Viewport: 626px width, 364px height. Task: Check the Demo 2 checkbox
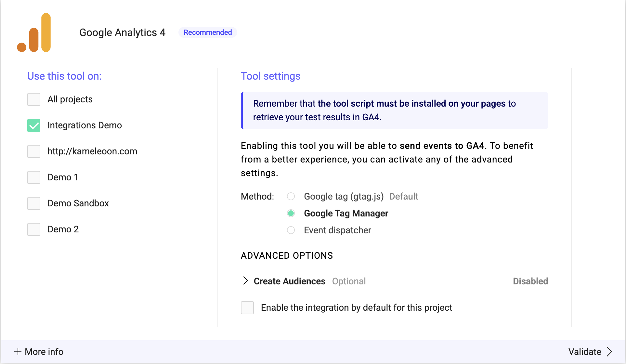click(x=34, y=229)
